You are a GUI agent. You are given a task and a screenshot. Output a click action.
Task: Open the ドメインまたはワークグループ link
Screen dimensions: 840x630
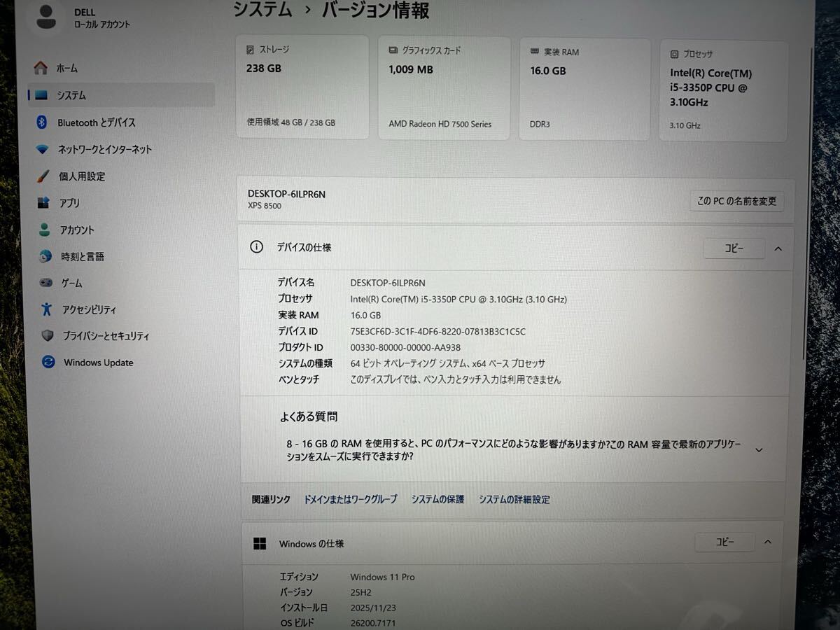pyautogui.click(x=350, y=499)
